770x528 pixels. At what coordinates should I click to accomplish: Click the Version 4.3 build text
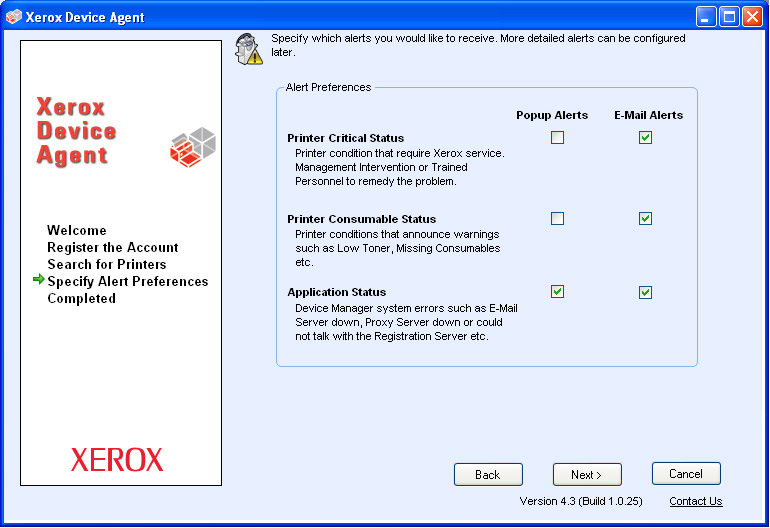click(581, 501)
